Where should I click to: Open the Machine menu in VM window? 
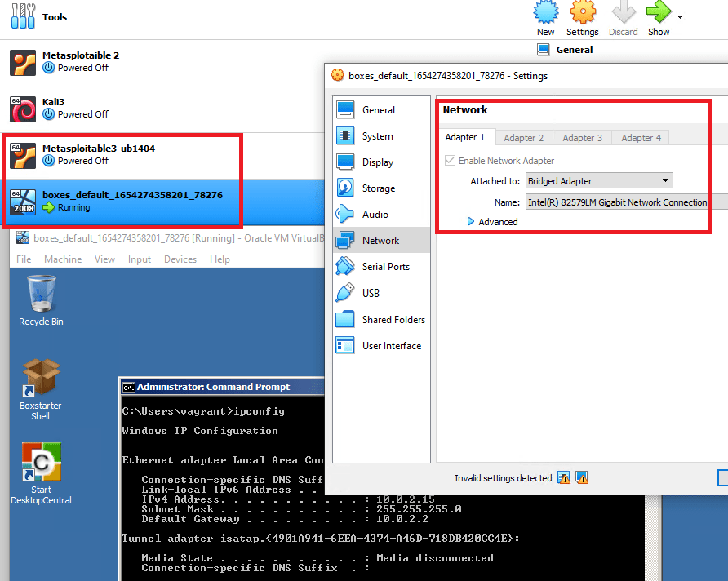[63, 259]
